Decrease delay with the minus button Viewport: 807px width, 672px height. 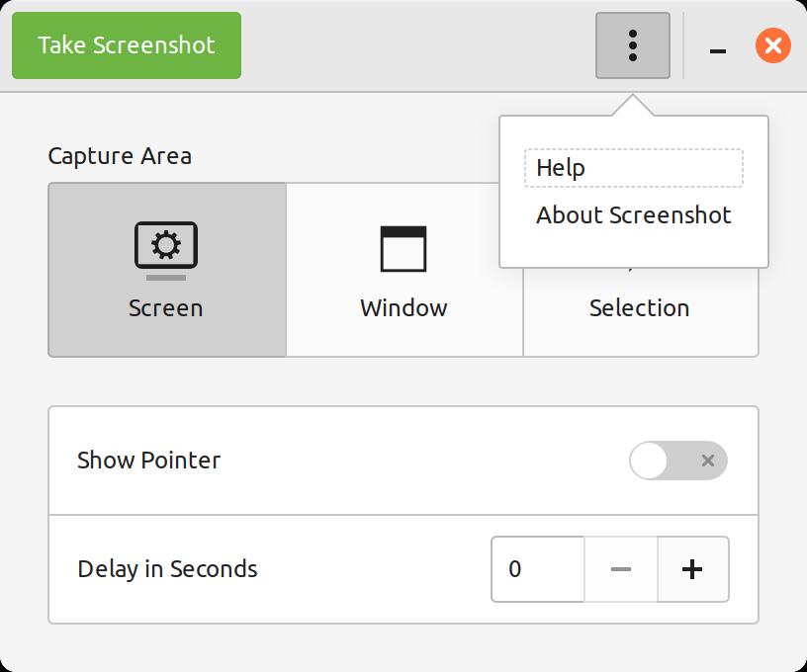point(621,569)
